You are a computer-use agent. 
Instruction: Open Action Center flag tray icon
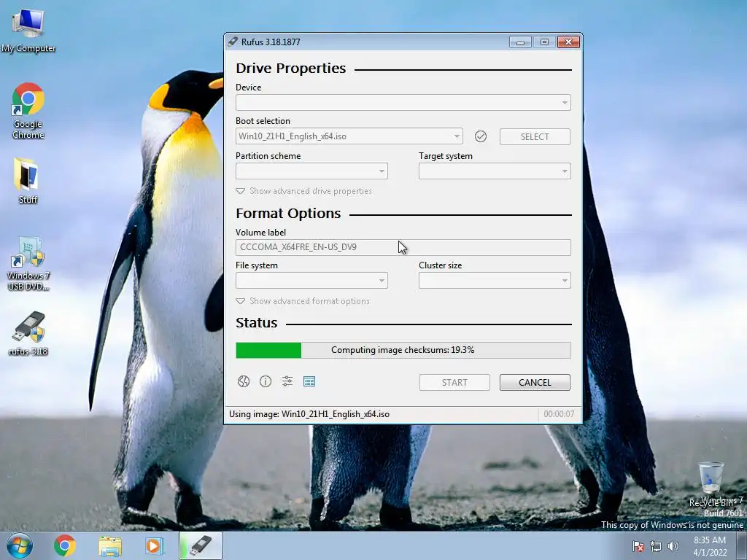[x=638, y=546]
